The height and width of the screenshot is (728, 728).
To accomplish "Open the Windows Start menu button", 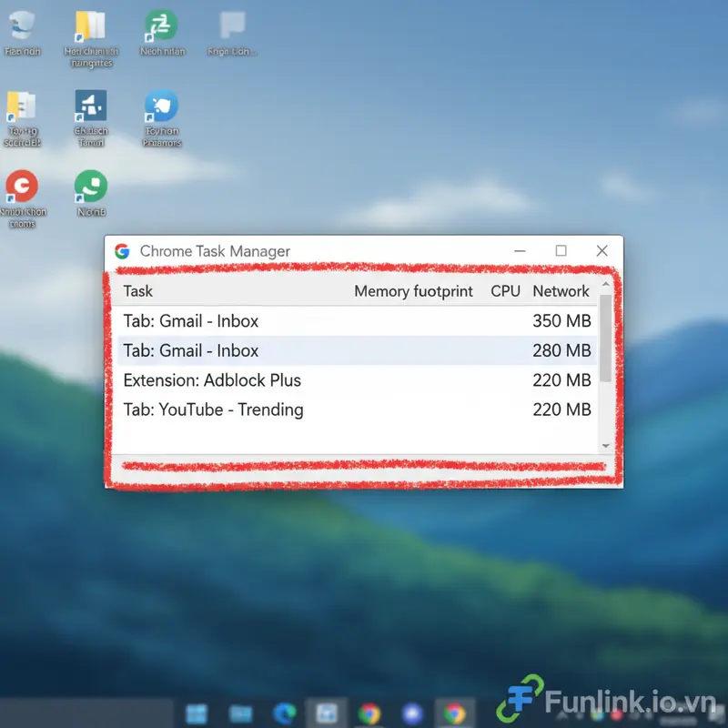I will [197, 713].
